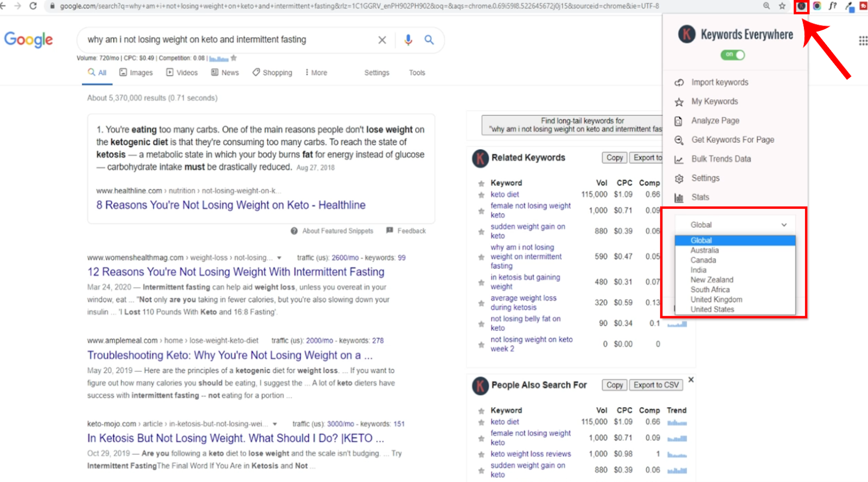Star the 'sudden weight gain on keto' related keyword
This screenshot has width=868, height=482.
point(481,232)
